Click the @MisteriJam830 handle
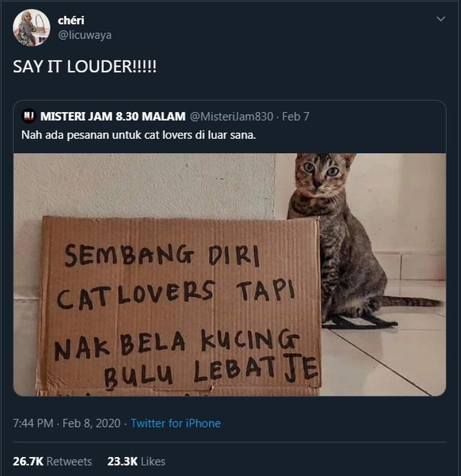This screenshot has width=461, height=476. (231, 116)
